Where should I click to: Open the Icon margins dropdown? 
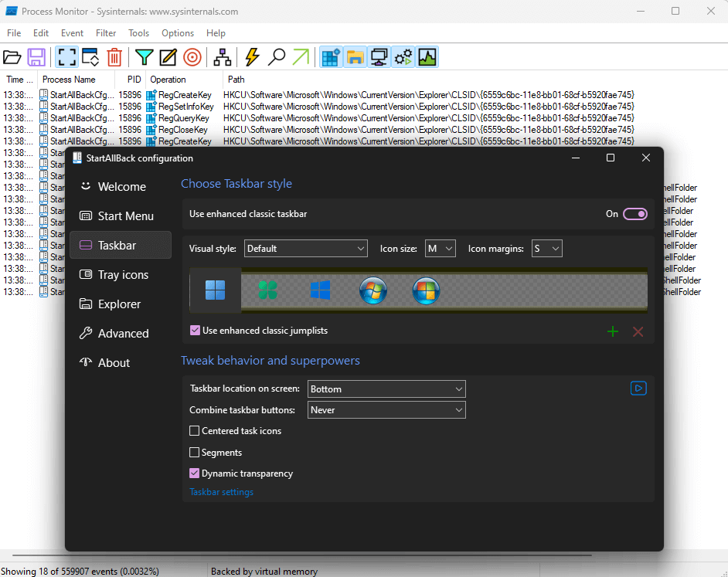pyautogui.click(x=547, y=249)
